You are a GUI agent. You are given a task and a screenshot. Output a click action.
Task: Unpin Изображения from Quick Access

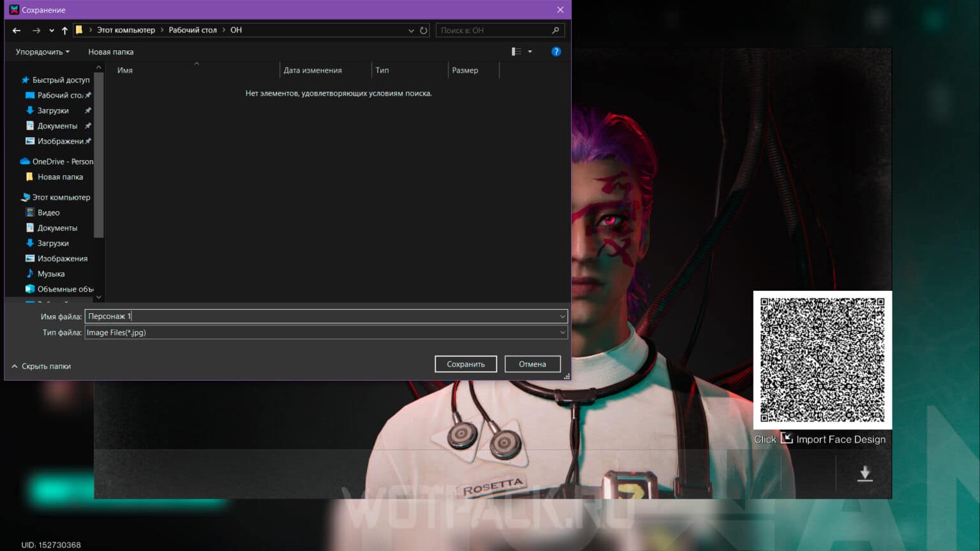click(x=88, y=141)
